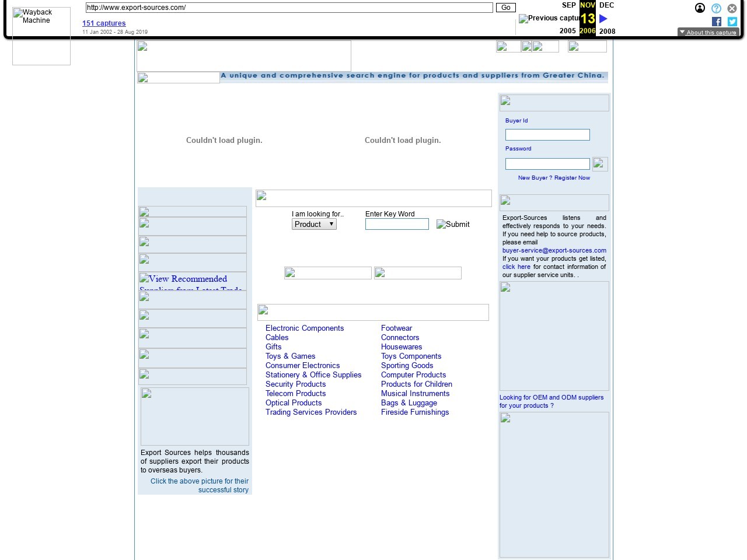747x560 pixels.
Task: Open the Product search type dropdown
Action: 314,224
